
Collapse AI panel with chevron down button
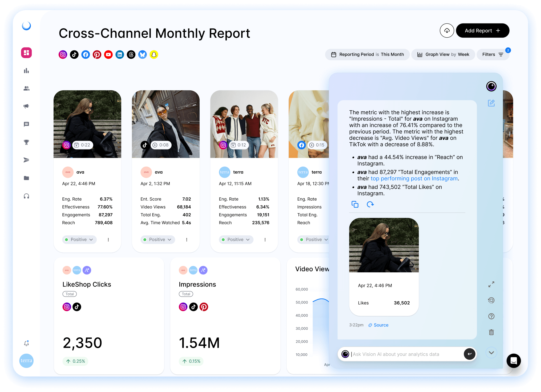click(491, 353)
